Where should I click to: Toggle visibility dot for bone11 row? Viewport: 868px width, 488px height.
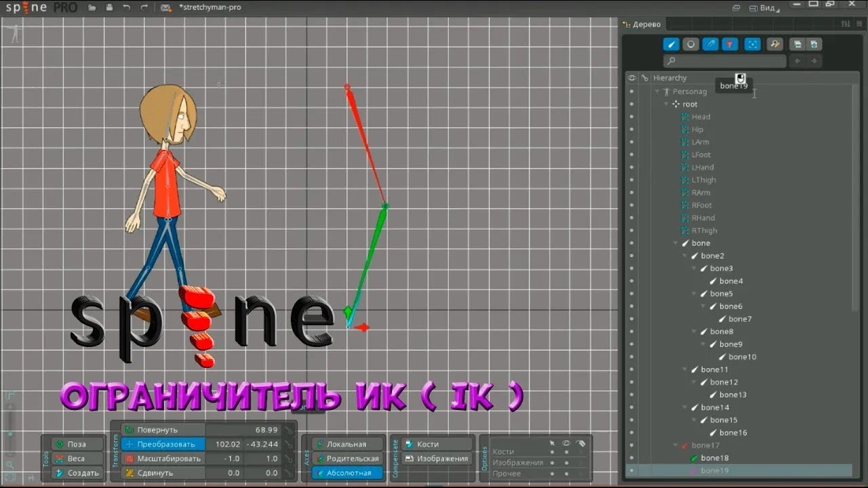[632, 369]
